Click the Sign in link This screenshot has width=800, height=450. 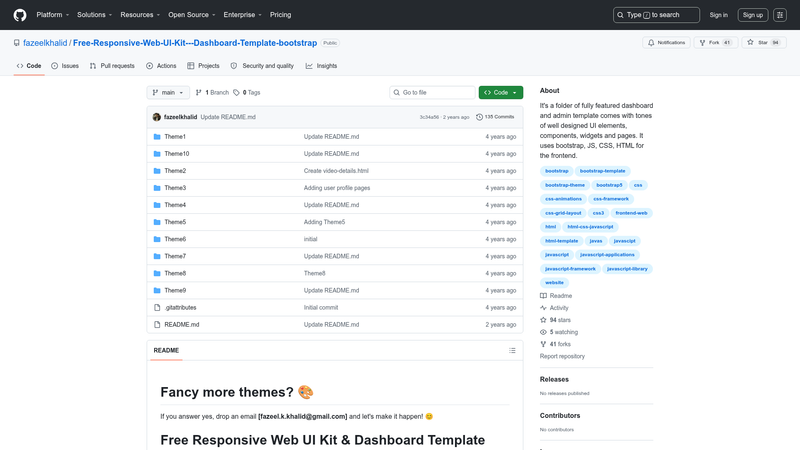coord(718,15)
